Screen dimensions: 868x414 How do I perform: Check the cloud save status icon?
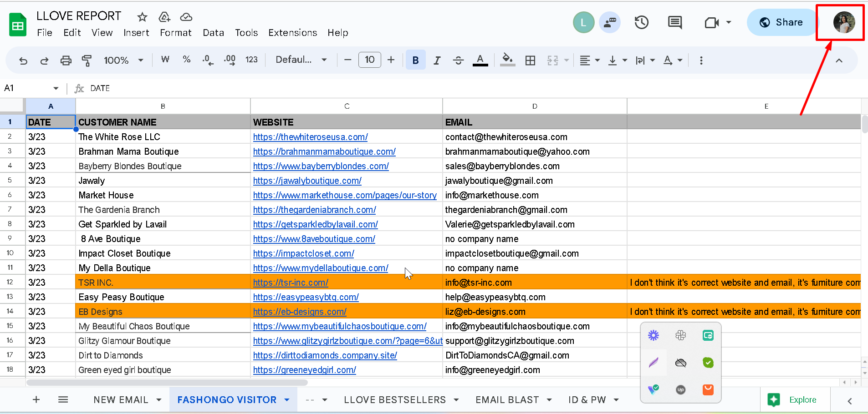(186, 17)
